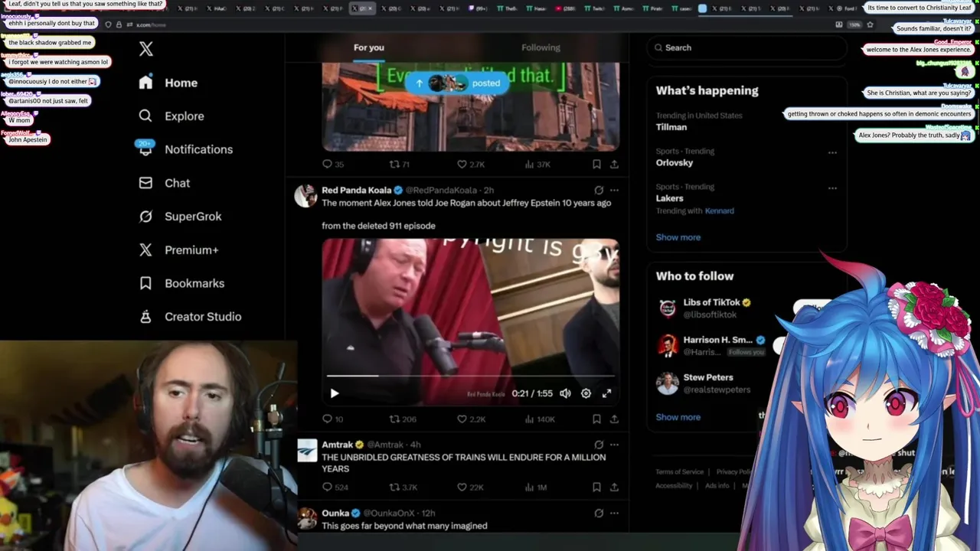Share the Amtrak post

[614, 487]
